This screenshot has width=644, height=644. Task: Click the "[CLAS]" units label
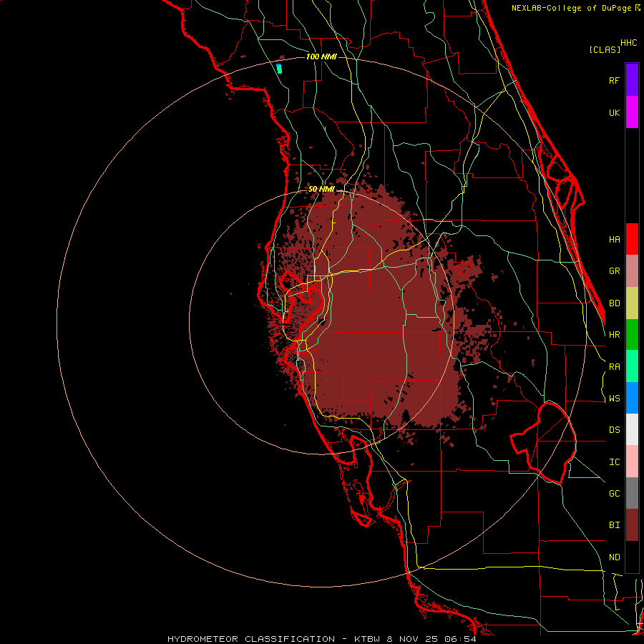(605, 49)
